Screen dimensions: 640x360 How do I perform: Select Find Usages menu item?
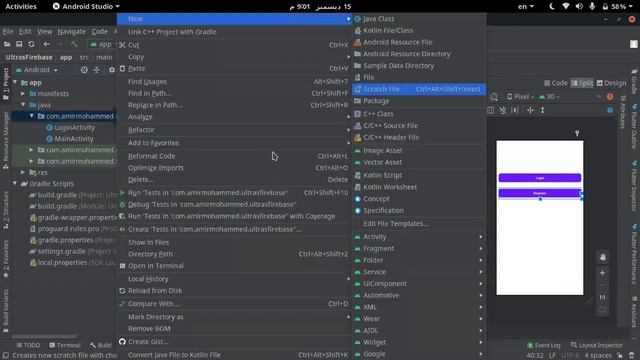(x=235, y=82)
